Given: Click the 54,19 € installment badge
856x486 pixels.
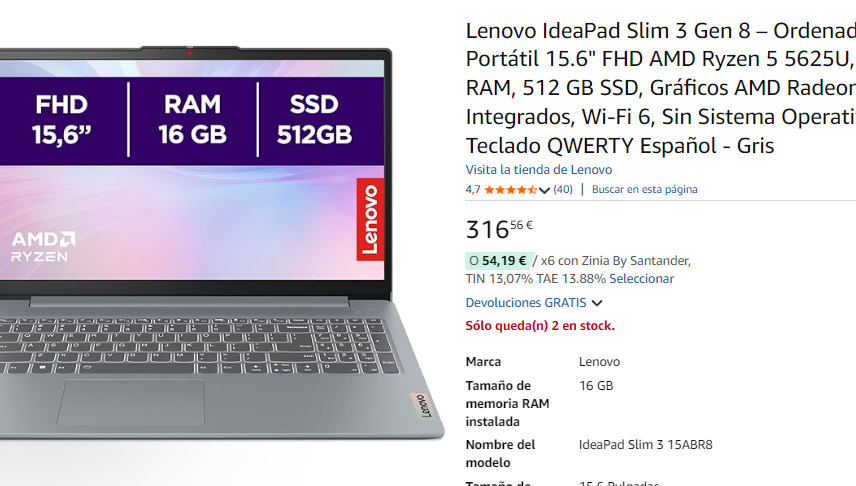Looking at the screenshot, I should 498,261.
